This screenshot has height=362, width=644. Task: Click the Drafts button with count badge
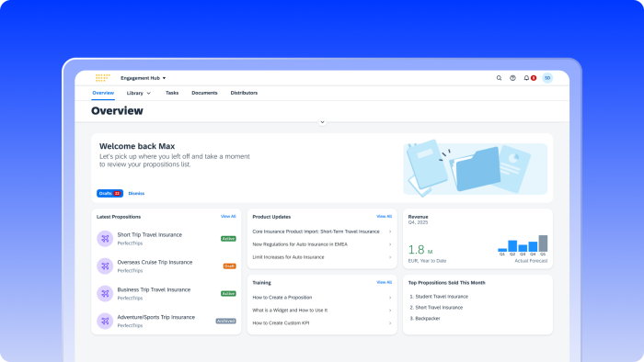click(109, 193)
